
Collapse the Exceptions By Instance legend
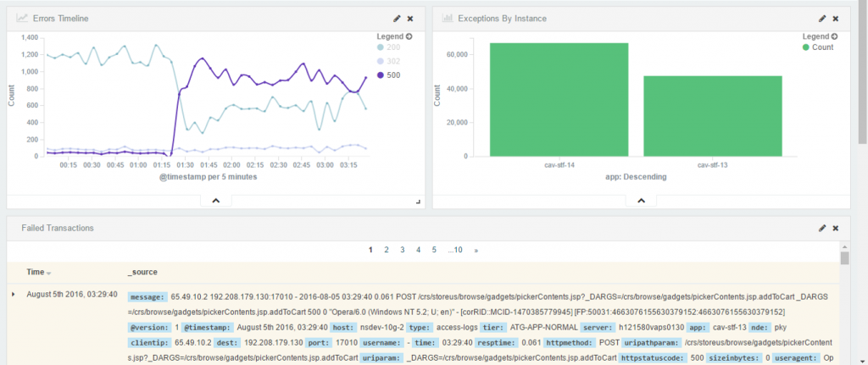pos(834,36)
